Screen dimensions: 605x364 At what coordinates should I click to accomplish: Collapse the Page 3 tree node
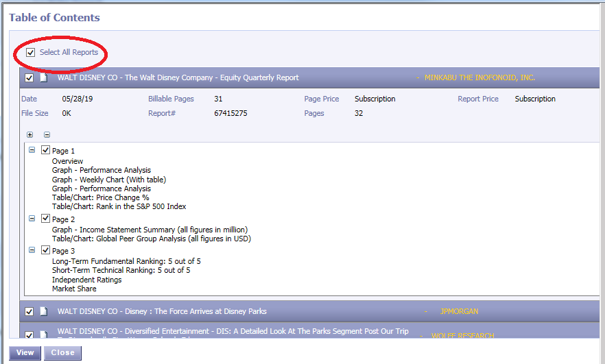[32, 250]
